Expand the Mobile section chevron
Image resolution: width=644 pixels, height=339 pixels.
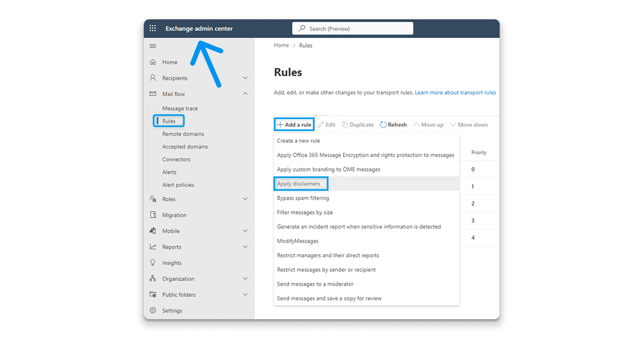(x=245, y=231)
